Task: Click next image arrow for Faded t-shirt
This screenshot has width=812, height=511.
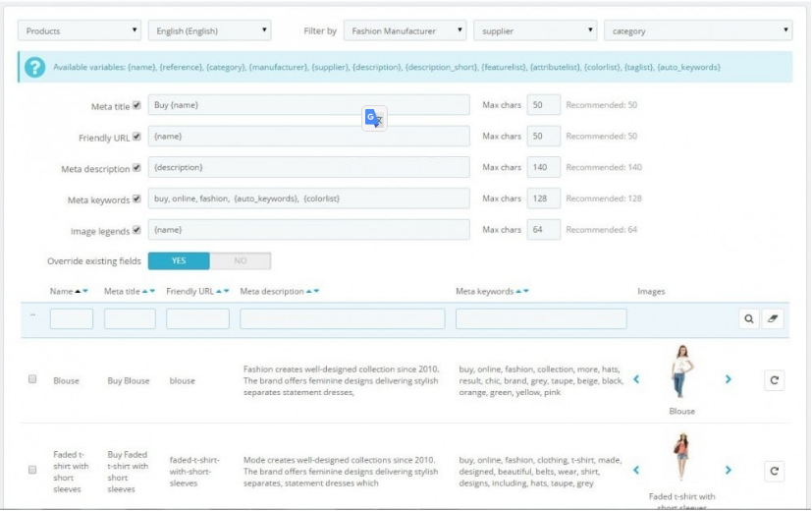Action: [728, 470]
